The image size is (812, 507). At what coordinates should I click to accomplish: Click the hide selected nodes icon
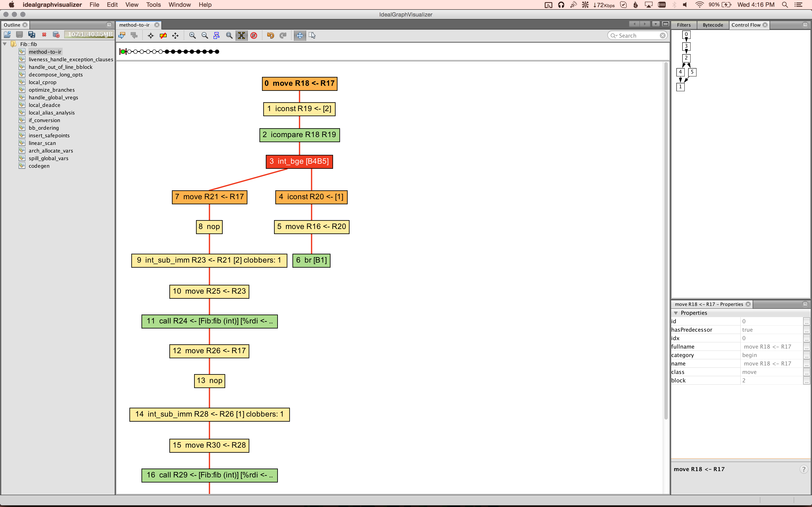tap(163, 35)
